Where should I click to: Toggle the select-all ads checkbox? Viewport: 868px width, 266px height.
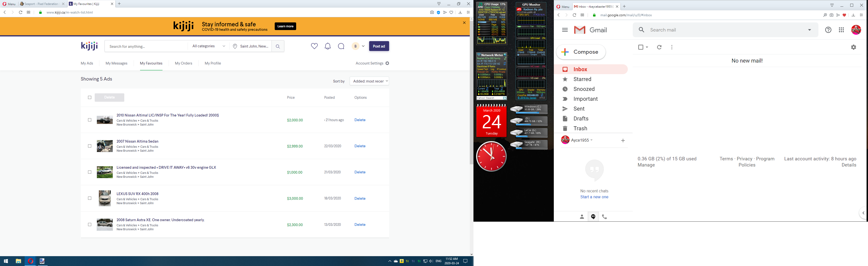[90, 97]
